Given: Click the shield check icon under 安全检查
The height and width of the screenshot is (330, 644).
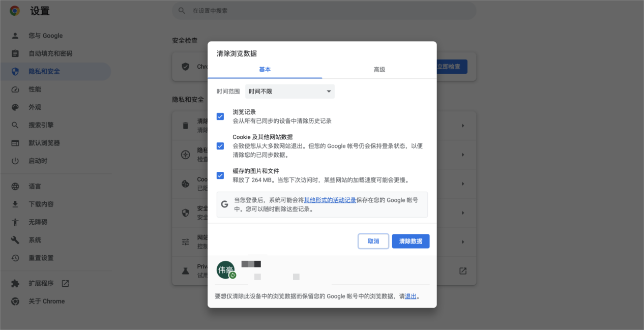Looking at the screenshot, I should pos(186,67).
